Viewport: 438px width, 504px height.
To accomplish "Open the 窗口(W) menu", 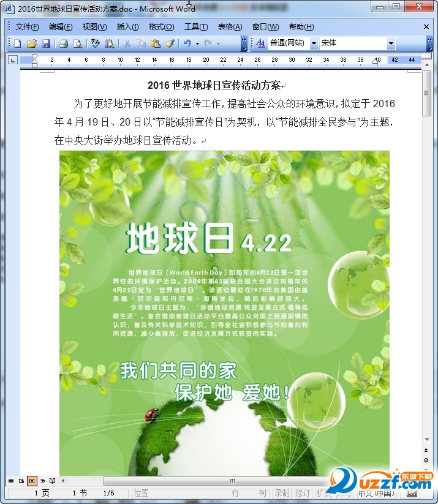I will tap(265, 27).
